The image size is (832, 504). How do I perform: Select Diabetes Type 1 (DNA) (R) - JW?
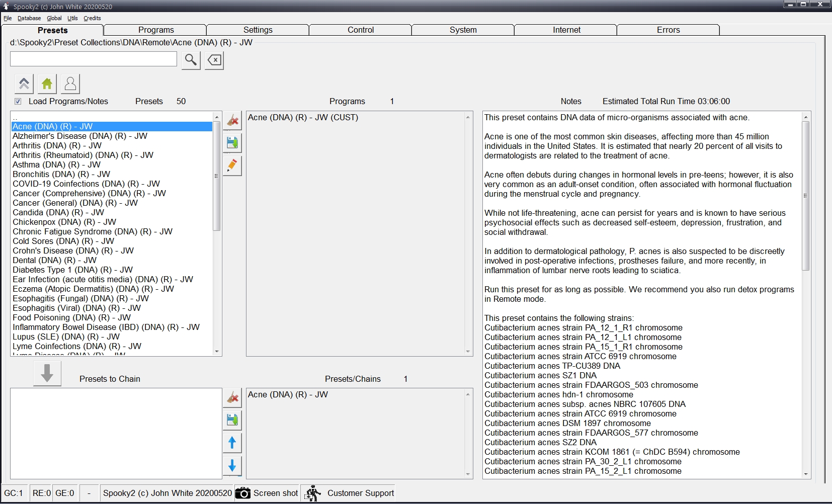tap(112, 270)
